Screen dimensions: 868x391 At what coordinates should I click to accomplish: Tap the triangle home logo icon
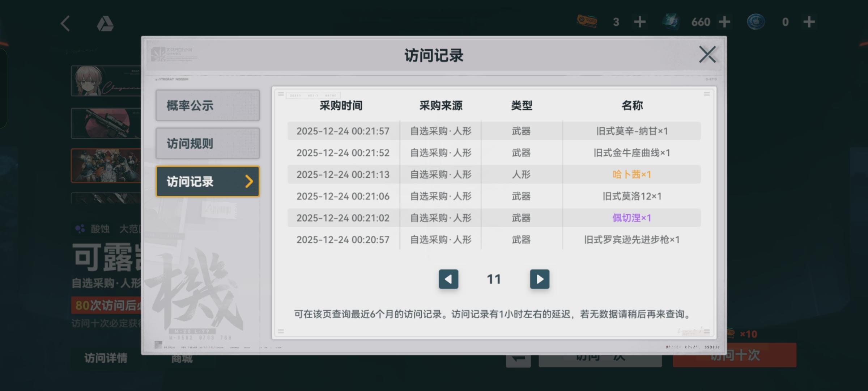(x=105, y=24)
